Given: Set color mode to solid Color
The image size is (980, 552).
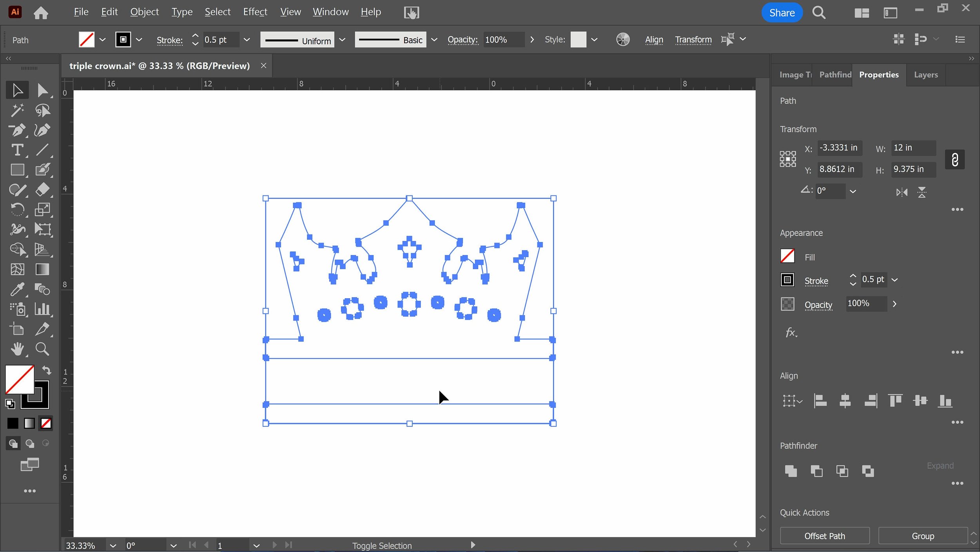Looking at the screenshot, I should tap(13, 423).
